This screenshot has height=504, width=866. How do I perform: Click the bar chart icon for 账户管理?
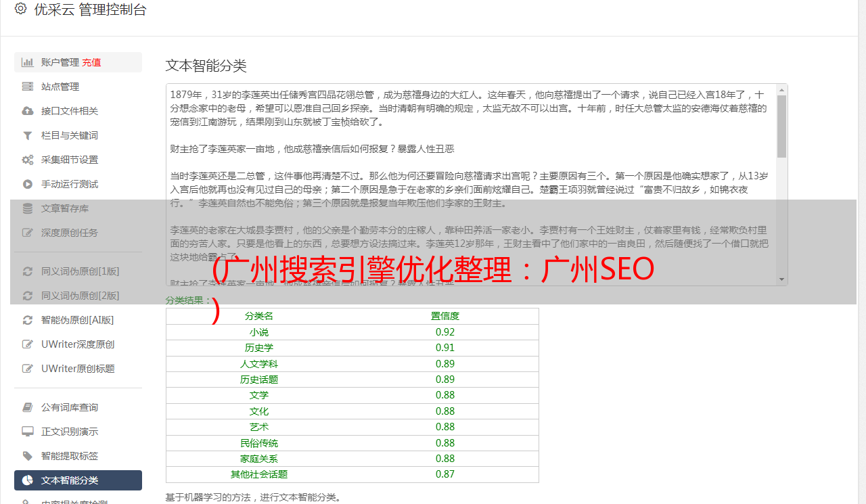[x=28, y=62]
